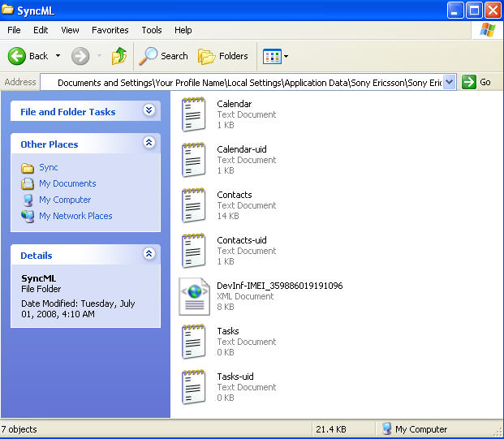Click the 21.4 KB status bar entry

tap(331, 429)
